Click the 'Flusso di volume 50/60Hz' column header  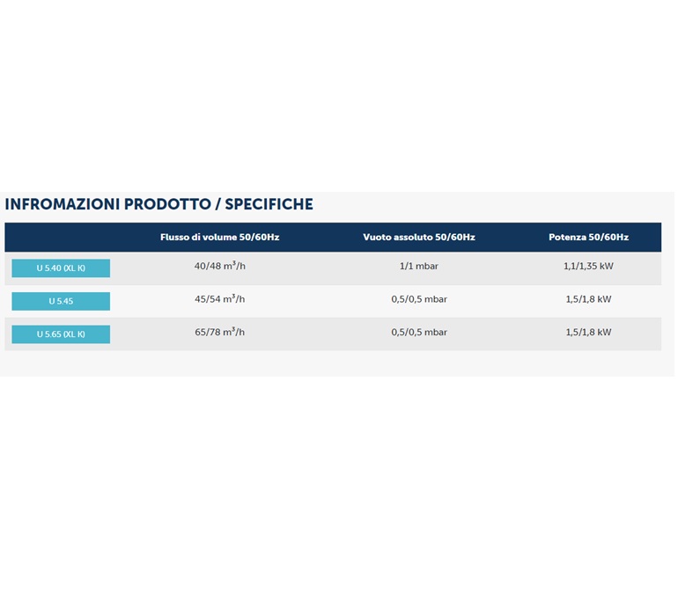coord(219,238)
